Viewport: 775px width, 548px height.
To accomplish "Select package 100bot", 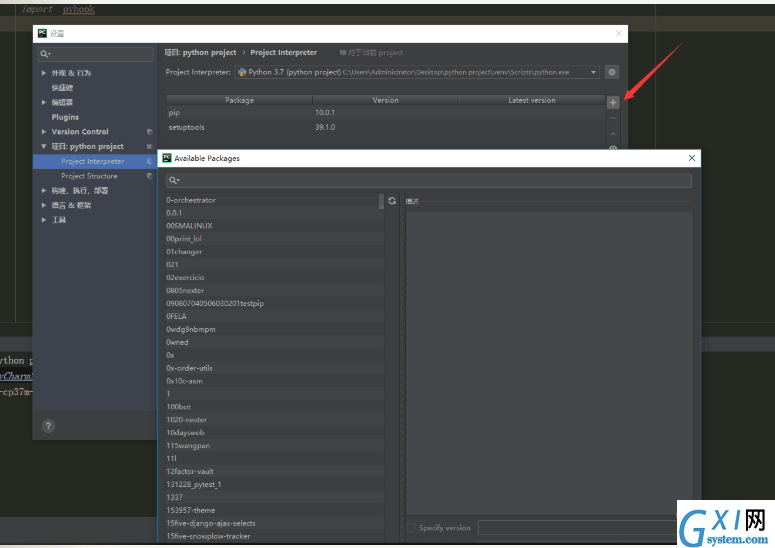I will (274, 407).
